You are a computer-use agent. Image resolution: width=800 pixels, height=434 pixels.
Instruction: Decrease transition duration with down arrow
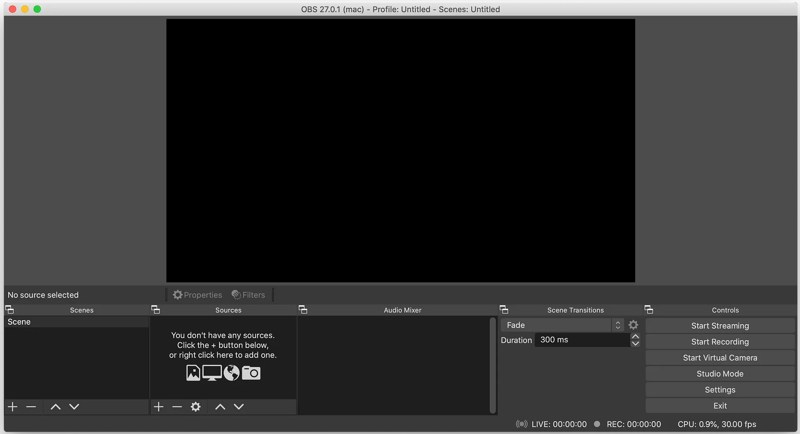(635, 344)
